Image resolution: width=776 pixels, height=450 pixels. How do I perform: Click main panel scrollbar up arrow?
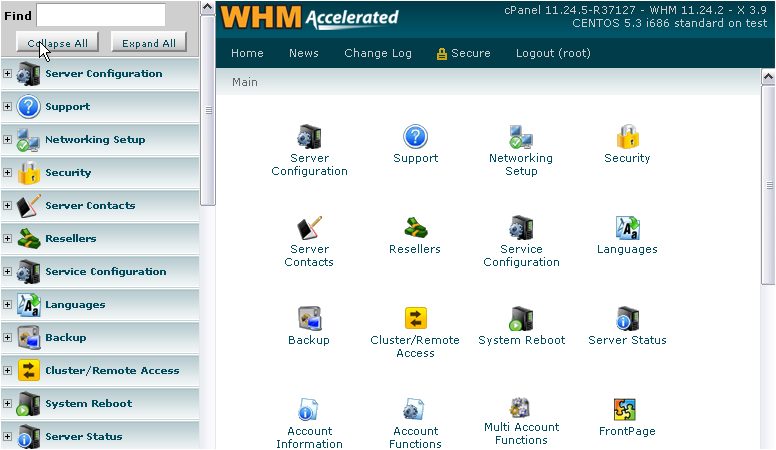[768, 76]
